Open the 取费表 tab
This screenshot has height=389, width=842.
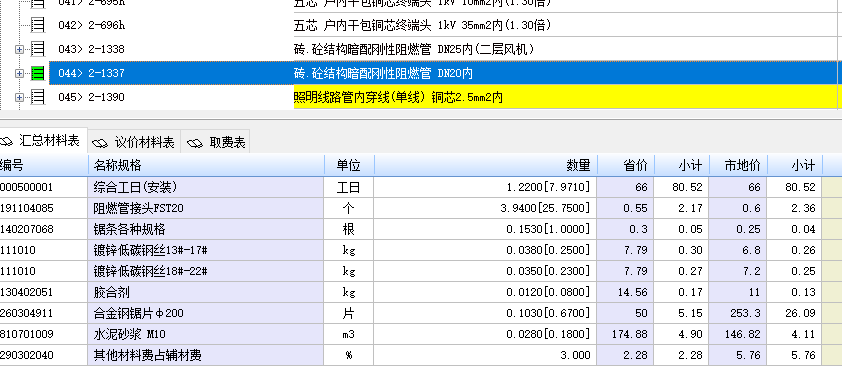[x=215, y=142]
